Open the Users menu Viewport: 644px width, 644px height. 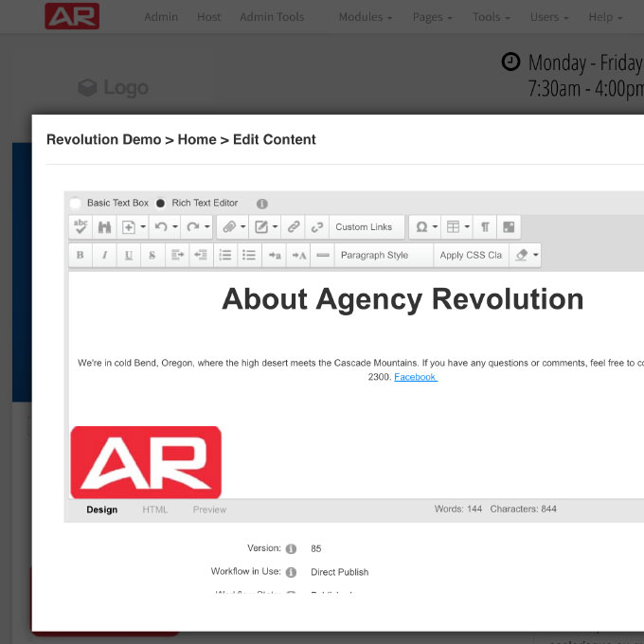point(549,17)
